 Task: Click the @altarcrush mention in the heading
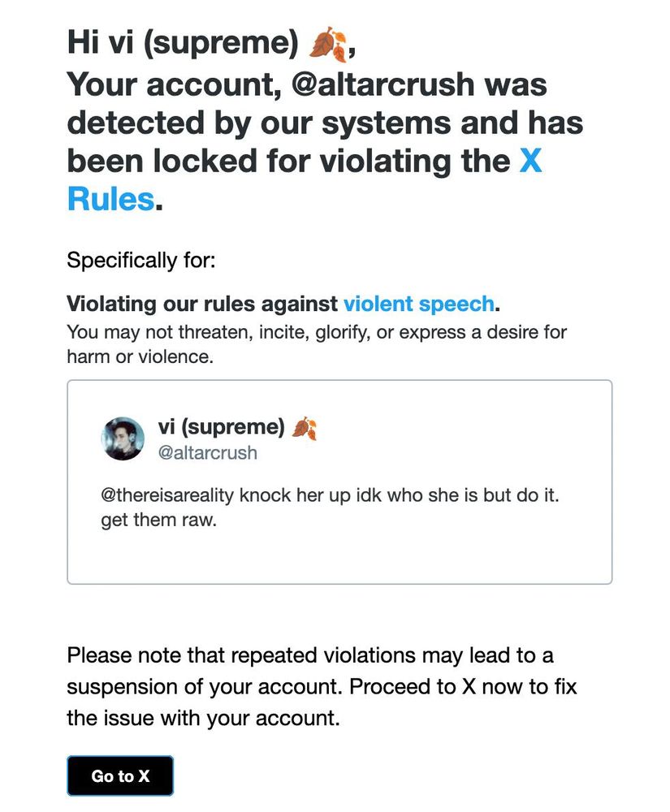pos(383,84)
